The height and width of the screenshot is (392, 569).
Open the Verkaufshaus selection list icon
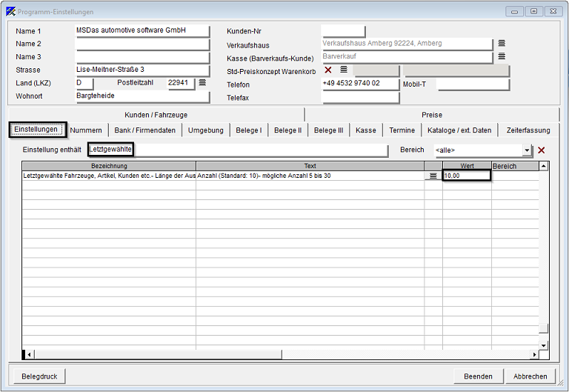pos(502,43)
